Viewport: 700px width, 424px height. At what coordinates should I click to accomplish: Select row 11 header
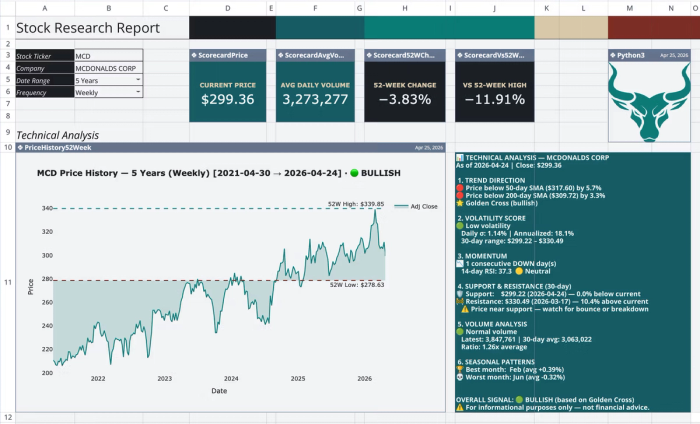[x=8, y=282]
